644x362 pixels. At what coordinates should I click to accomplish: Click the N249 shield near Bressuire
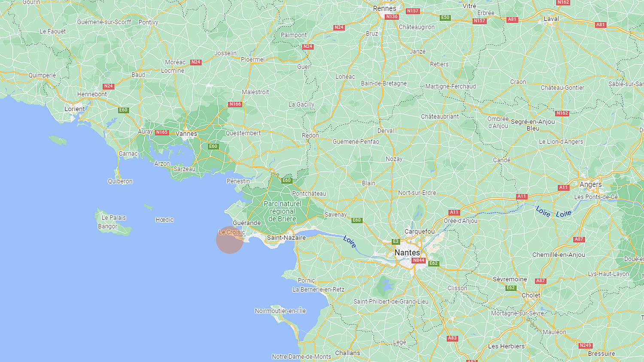click(585, 345)
